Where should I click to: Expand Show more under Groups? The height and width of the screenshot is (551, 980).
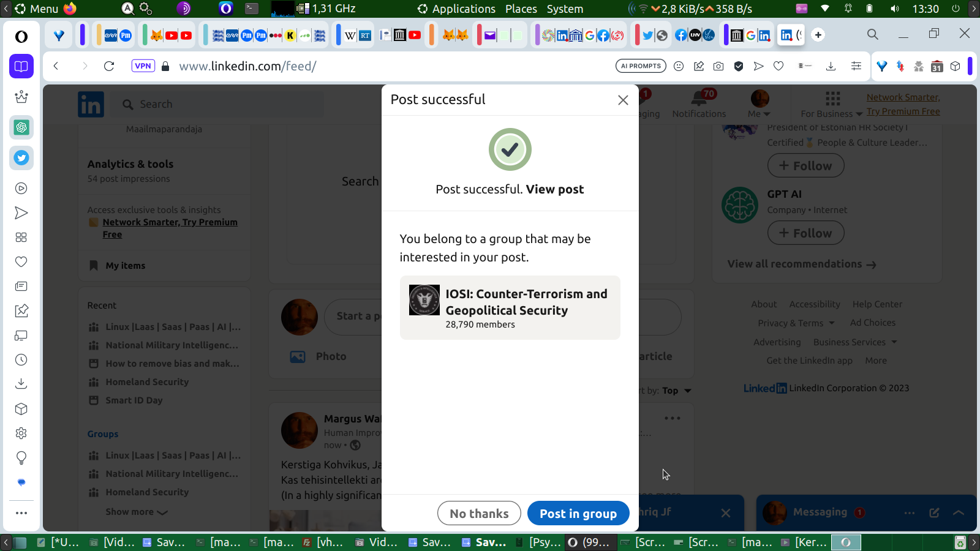pyautogui.click(x=137, y=512)
